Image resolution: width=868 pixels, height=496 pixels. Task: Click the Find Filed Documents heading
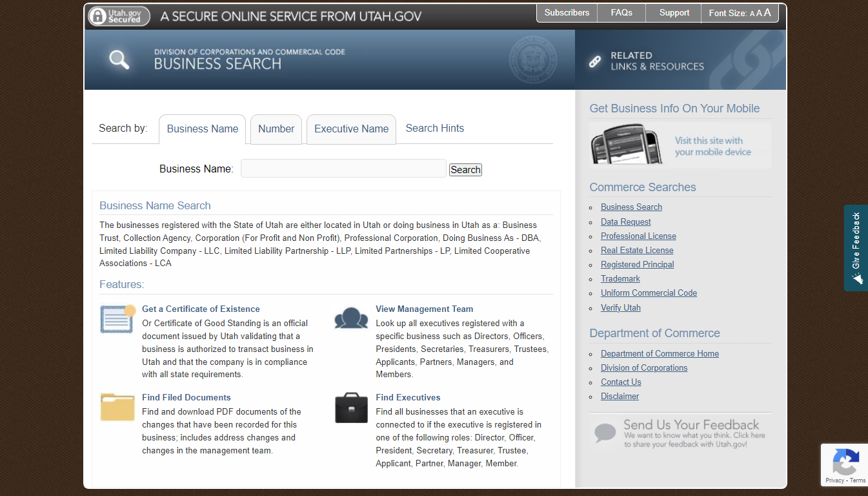pyautogui.click(x=187, y=398)
